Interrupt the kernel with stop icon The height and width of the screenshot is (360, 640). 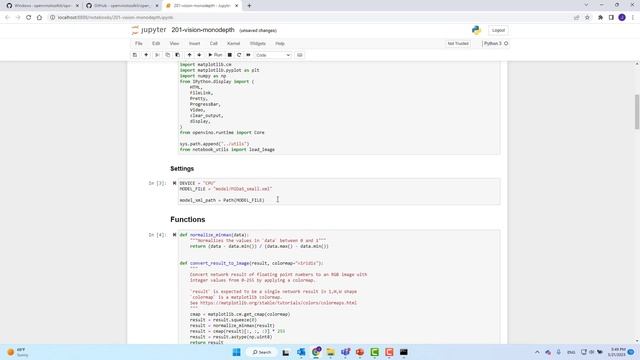click(x=230, y=55)
